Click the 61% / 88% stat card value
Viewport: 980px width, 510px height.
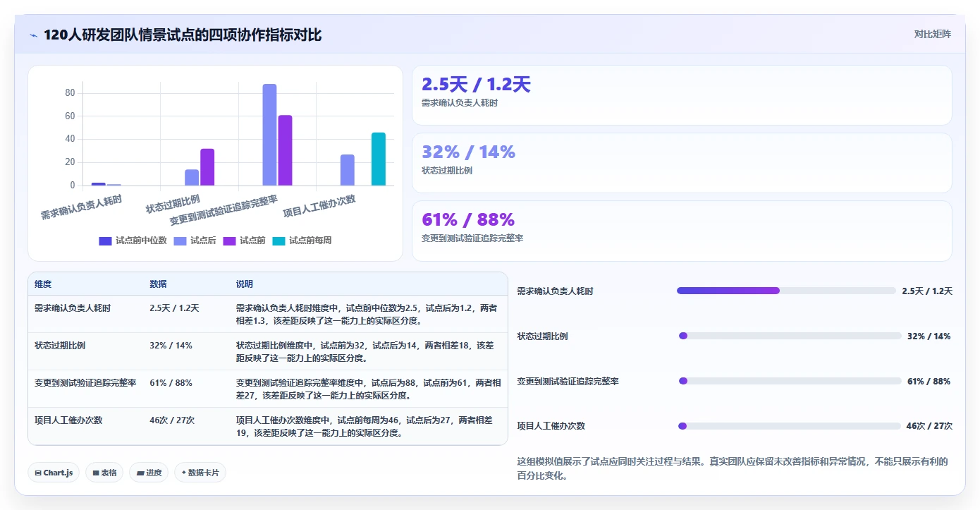coord(468,219)
